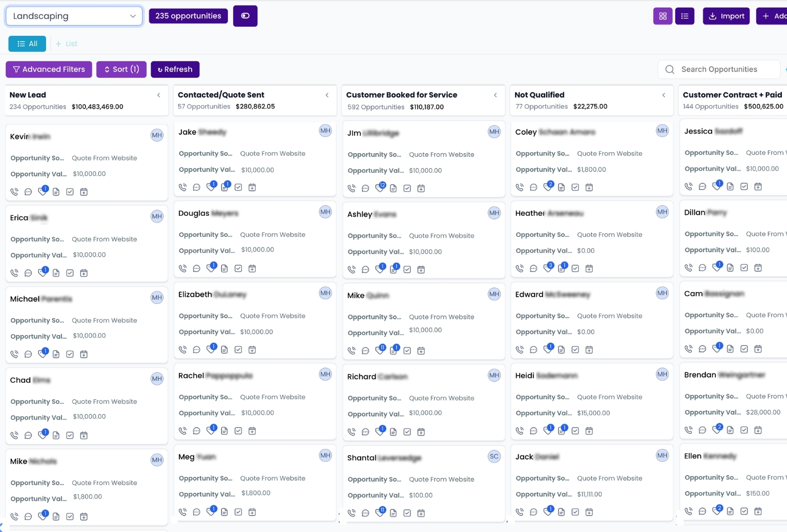Open the tasks icon on Douglas's card
The height and width of the screenshot is (532, 787).
[238, 268]
